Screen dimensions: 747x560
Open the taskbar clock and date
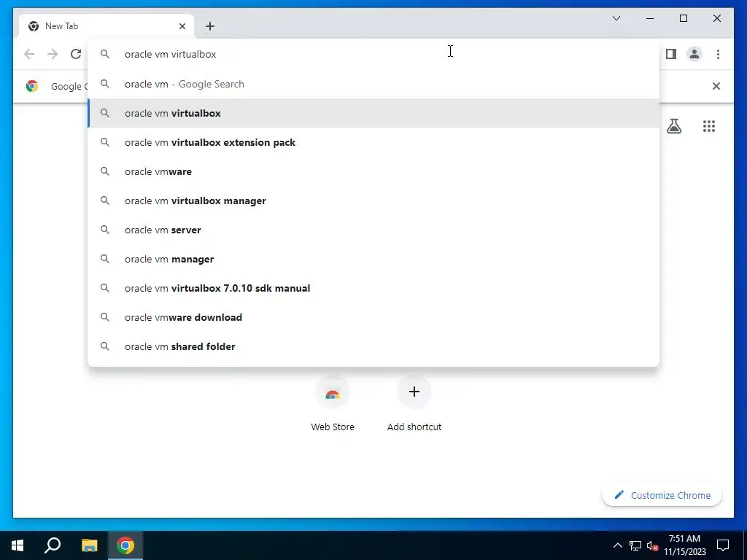684,545
